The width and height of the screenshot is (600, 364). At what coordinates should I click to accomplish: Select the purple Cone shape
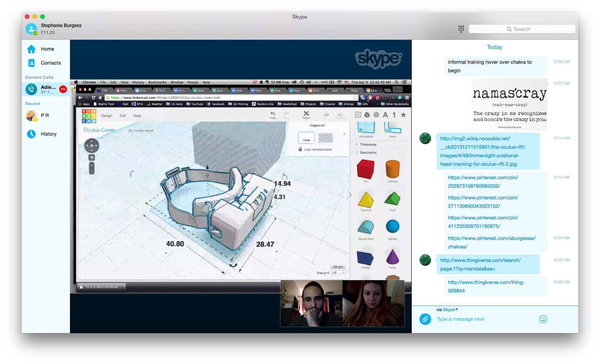(x=392, y=257)
